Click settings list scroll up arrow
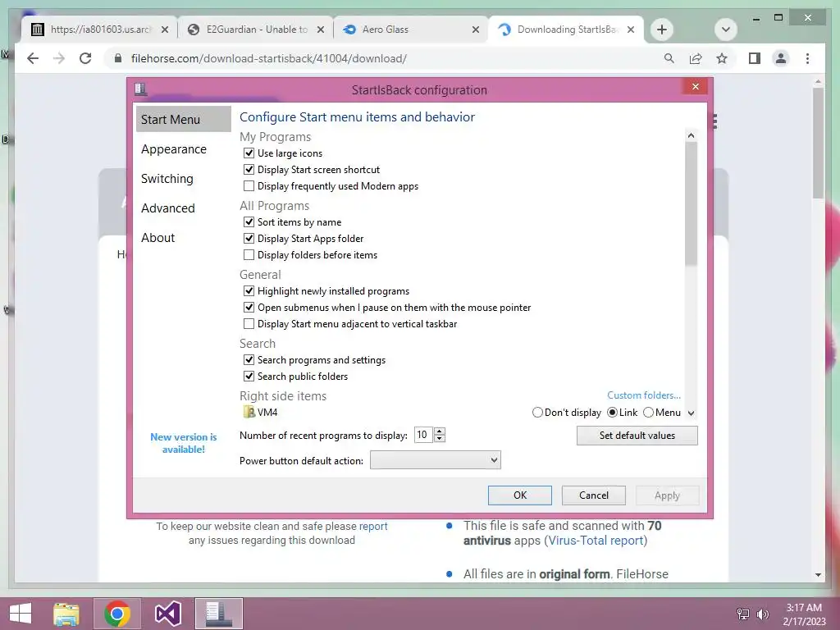 691,135
